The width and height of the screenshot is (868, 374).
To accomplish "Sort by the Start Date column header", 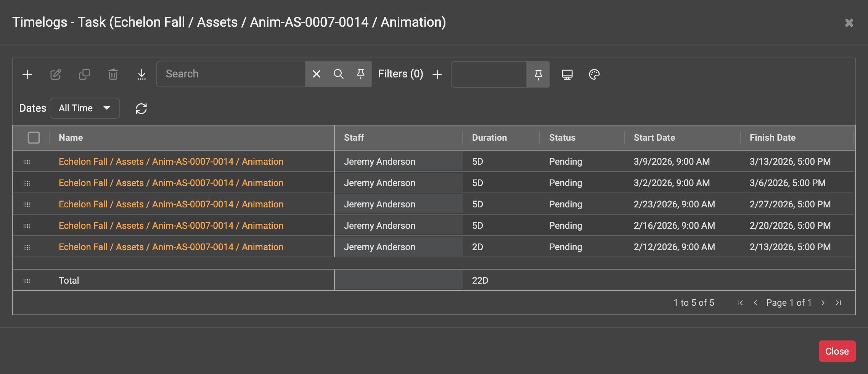I will coord(654,138).
